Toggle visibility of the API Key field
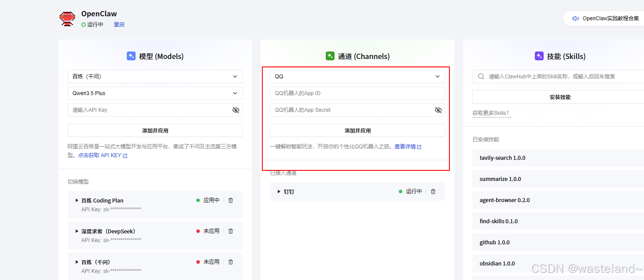 coord(236,110)
